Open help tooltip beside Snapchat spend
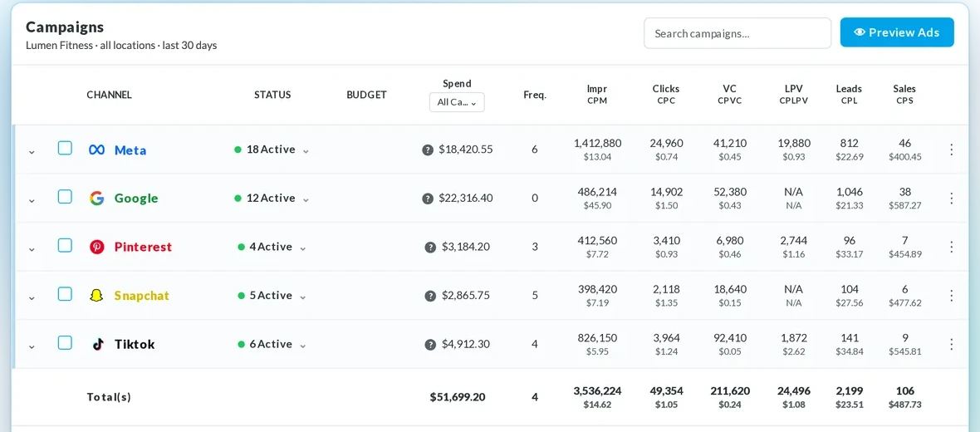This screenshot has height=432, width=980. [430, 296]
